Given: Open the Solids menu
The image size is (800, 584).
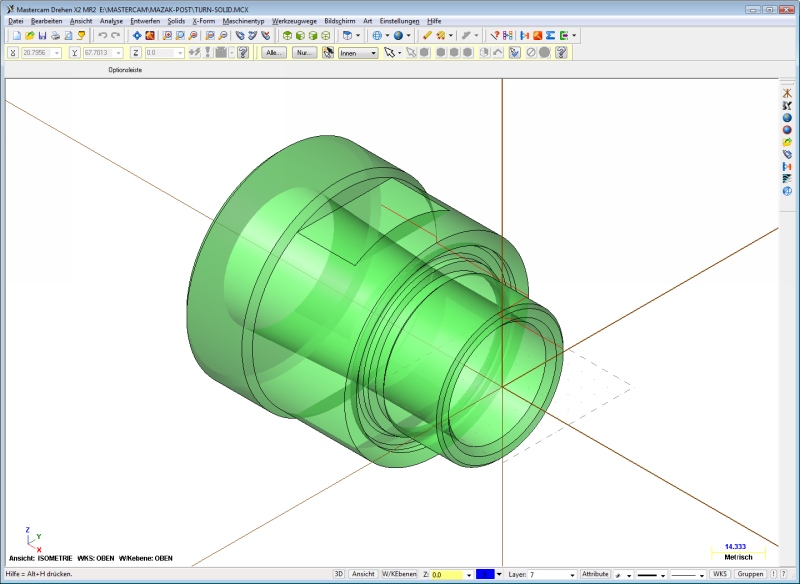Looking at the screenshot, I should [176, 21].
